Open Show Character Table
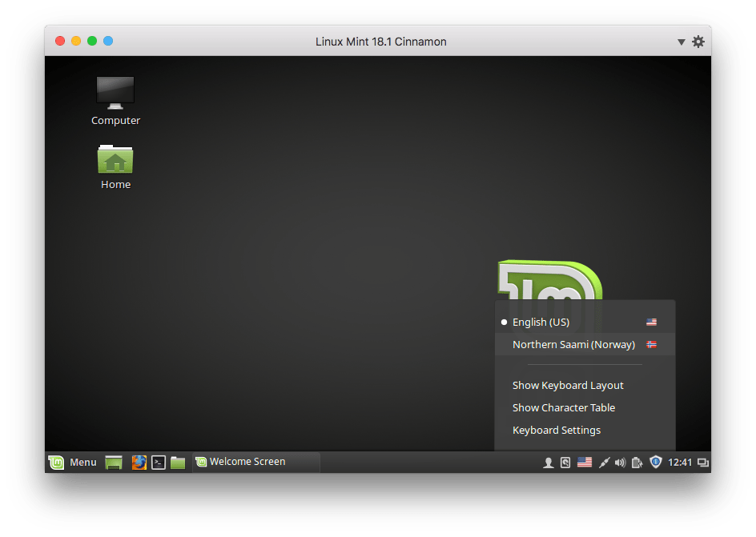756x537 pixels. click(564, 407)
